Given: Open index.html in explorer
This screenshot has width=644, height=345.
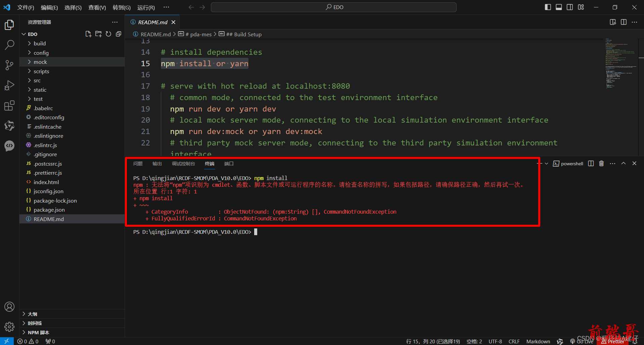Looking at the screenshot, I should click(x=72, y=182).
